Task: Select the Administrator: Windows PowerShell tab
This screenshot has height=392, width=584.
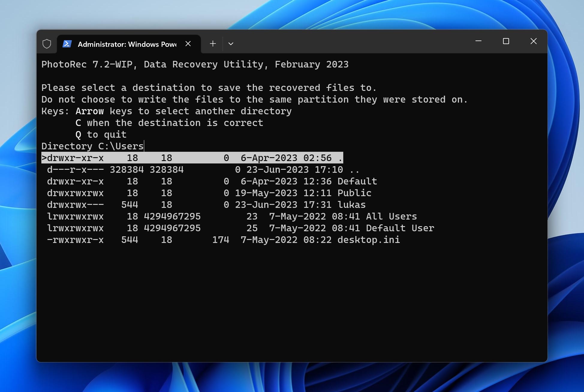Action: click(129, 44)
